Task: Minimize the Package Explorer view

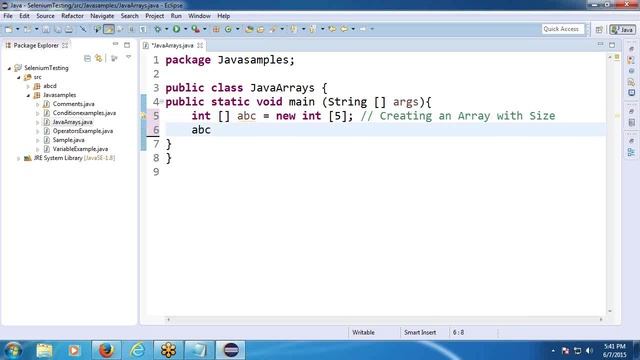Action: (x=116, y=44)
